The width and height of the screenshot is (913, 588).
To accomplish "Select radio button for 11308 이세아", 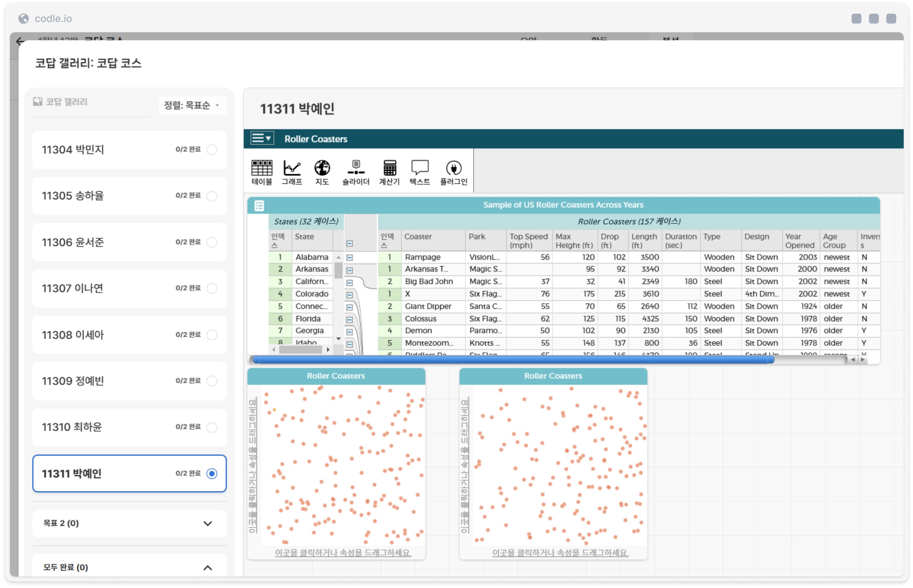I will pyautogui.click(x=212, y=335).
